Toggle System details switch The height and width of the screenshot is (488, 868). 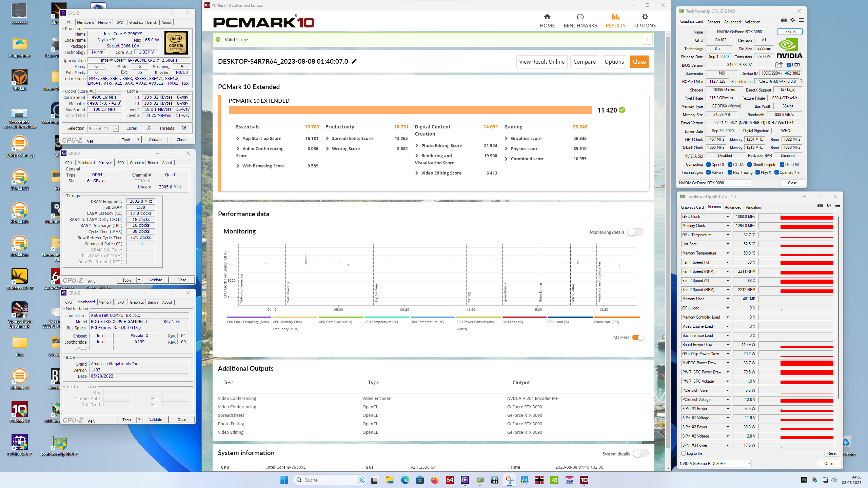pyautogui.click(x=640, y=454)
